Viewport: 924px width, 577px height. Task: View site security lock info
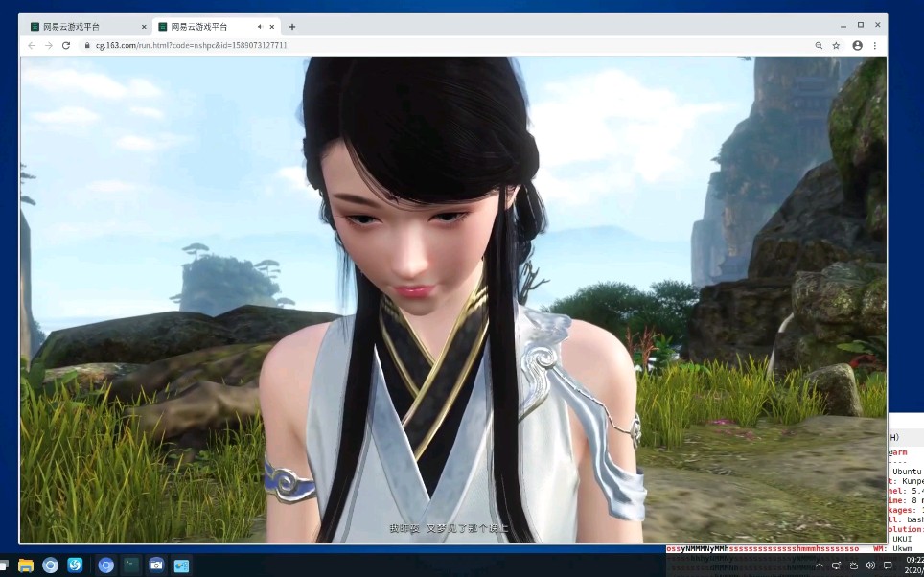point(87,45)
